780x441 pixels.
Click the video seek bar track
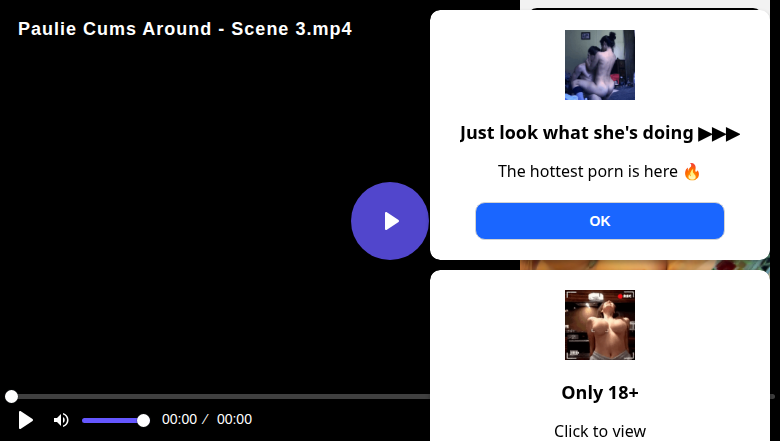point(220,397)
